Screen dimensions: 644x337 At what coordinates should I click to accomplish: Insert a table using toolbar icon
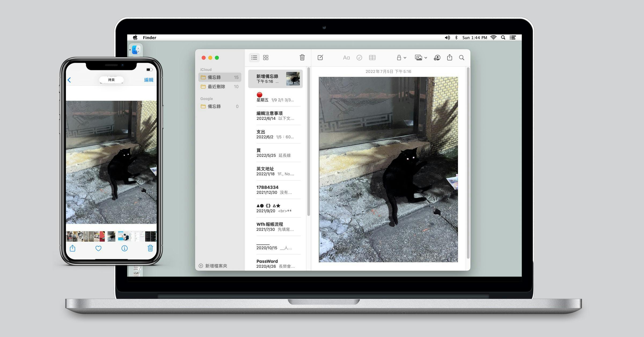pos(372,58)
